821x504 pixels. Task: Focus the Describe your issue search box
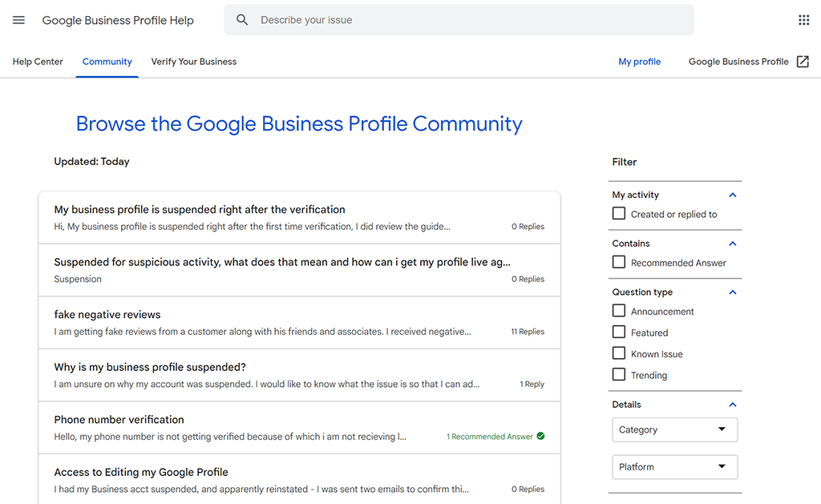[459, 20]
